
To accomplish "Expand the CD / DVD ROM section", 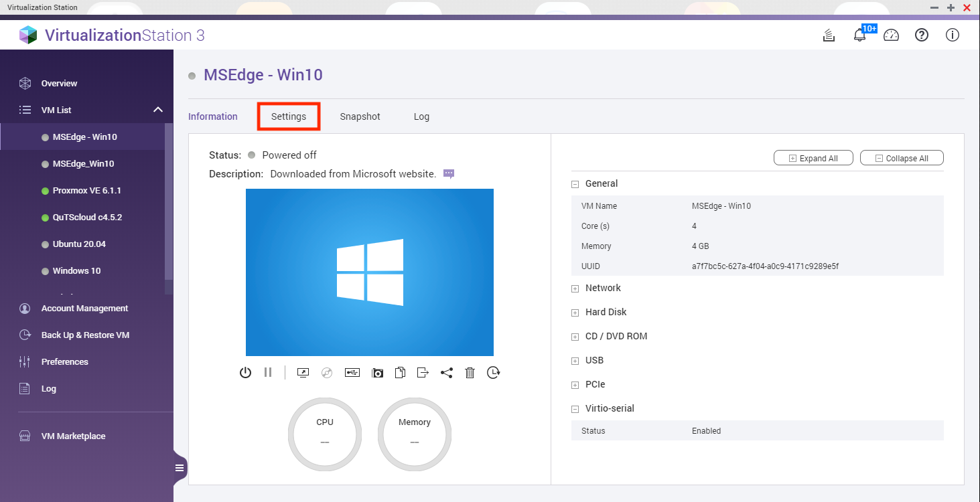I will click(575, 337).
